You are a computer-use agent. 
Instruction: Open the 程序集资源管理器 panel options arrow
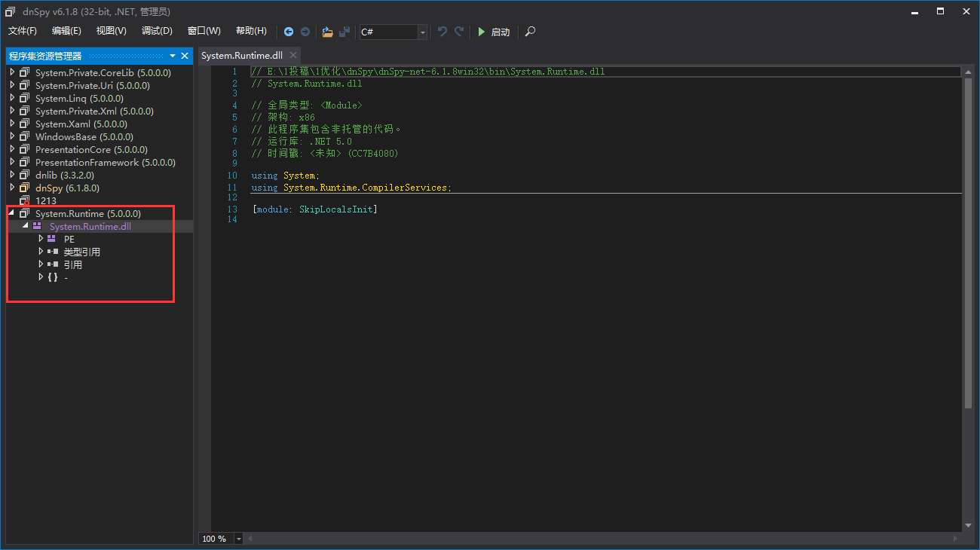click(x=172, y=56)
